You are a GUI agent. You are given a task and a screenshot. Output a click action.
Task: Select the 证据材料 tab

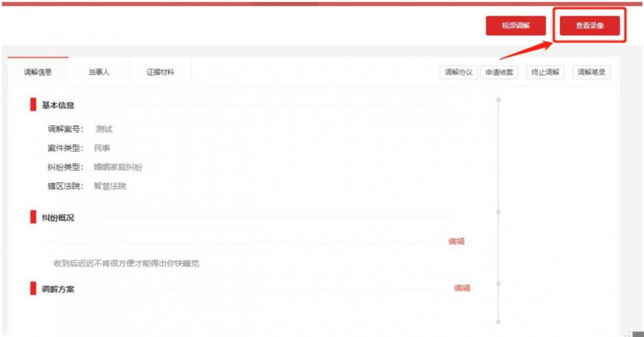coord(160,72)
